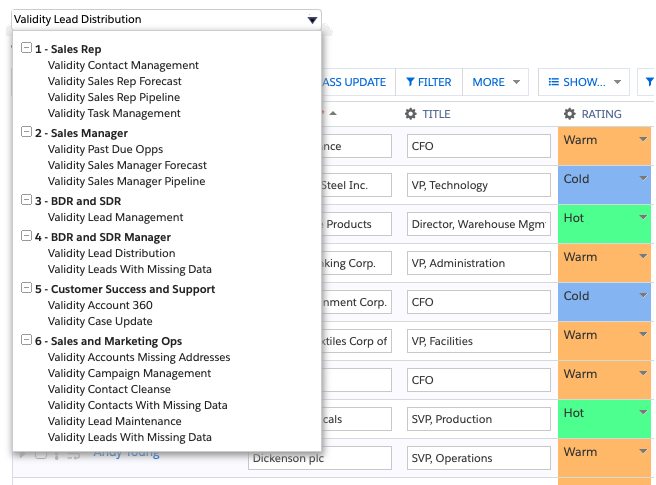656x485 pixels.
Task: Edit the VP, Facilities title field
Action: tap(479, 341)
